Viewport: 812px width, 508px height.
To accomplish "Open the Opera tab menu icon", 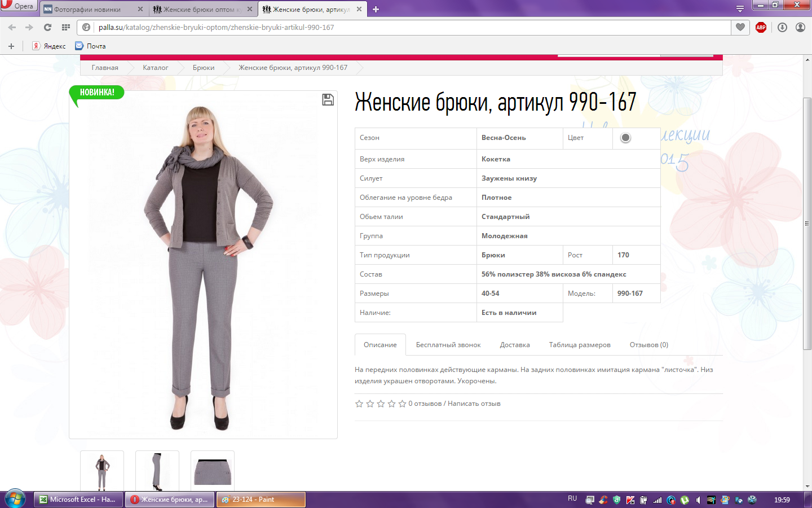I will pyautogui.click(x=740, y=9).
